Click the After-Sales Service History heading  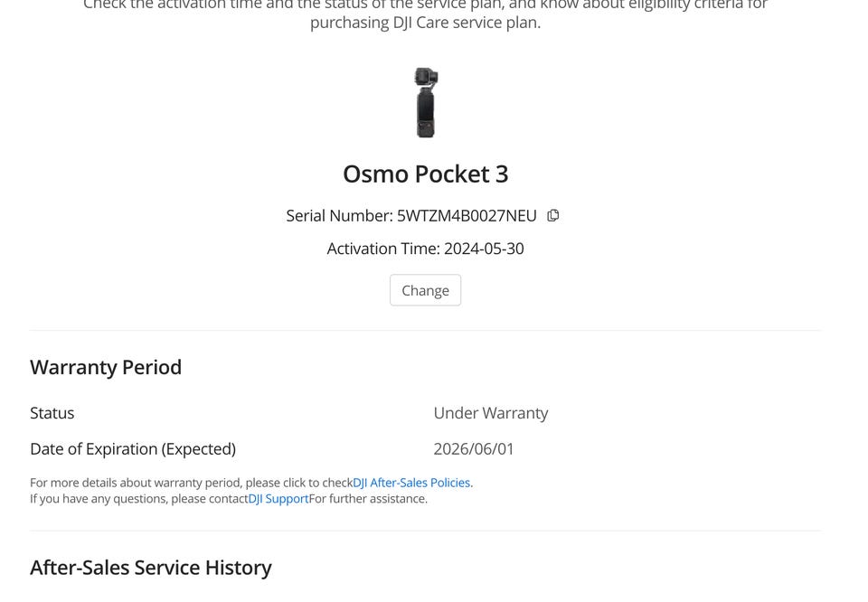151,568
